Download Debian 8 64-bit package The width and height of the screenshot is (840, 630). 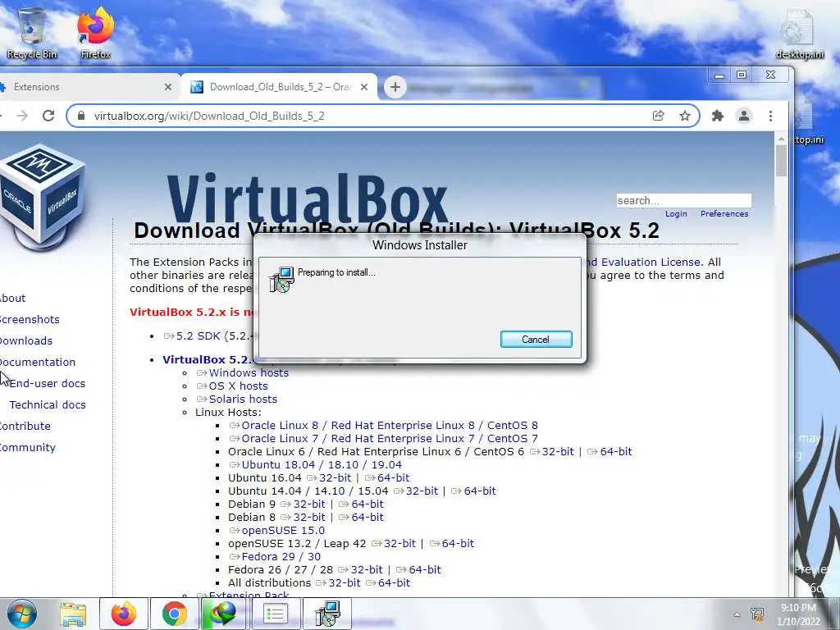361,518
